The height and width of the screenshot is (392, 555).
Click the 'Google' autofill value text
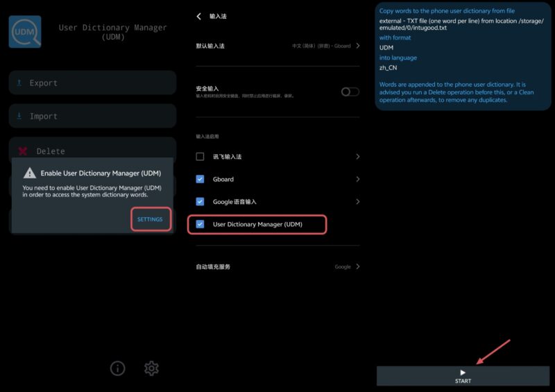pyautogui.click(x=343, y=266)
